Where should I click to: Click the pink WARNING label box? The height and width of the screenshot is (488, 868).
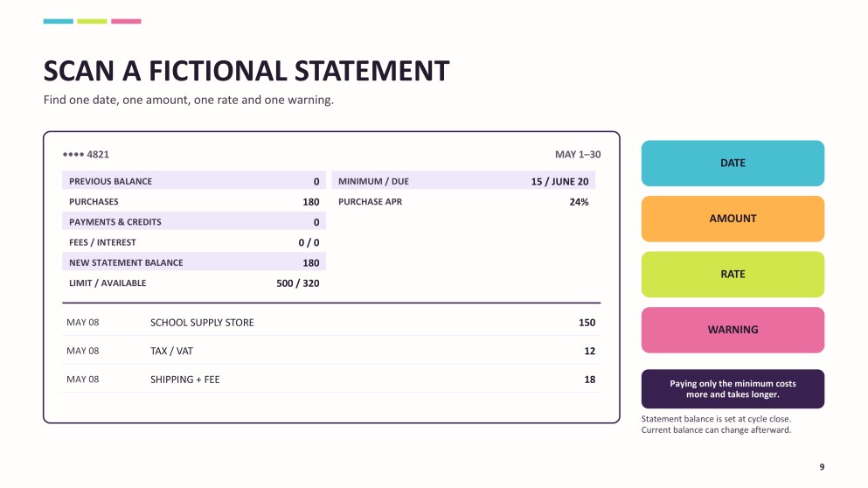(733, 330)
